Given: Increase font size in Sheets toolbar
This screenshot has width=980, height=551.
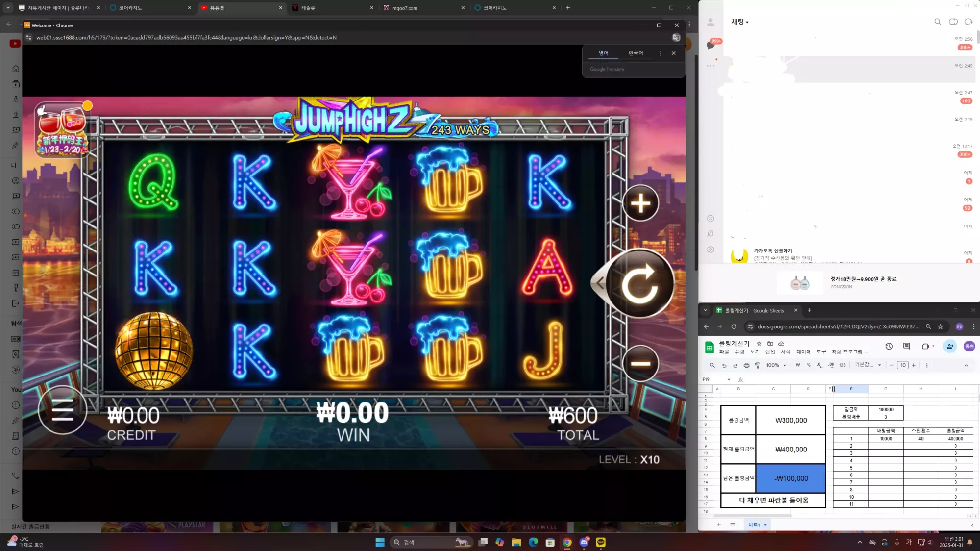Looking at the screenshot, I should click(x=914, y=365).
